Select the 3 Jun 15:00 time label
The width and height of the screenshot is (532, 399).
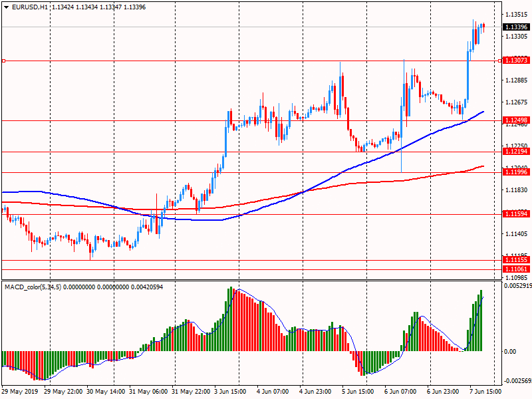coord(231,392)
